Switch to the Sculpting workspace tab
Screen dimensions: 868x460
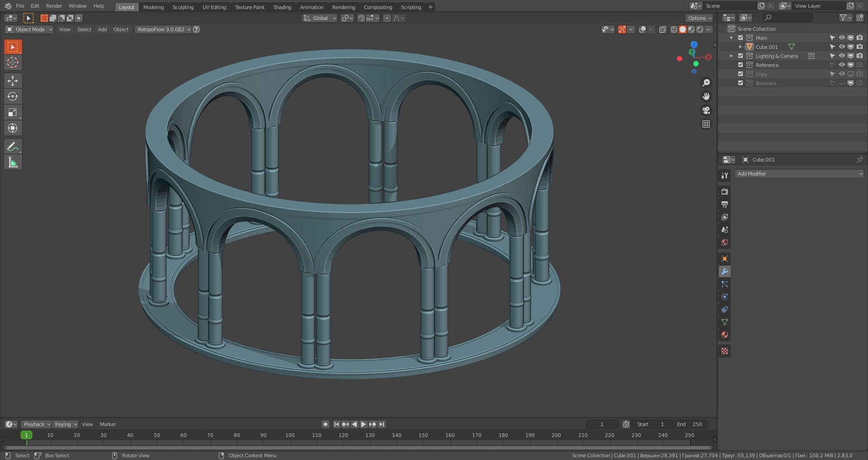tap(183, 7)
